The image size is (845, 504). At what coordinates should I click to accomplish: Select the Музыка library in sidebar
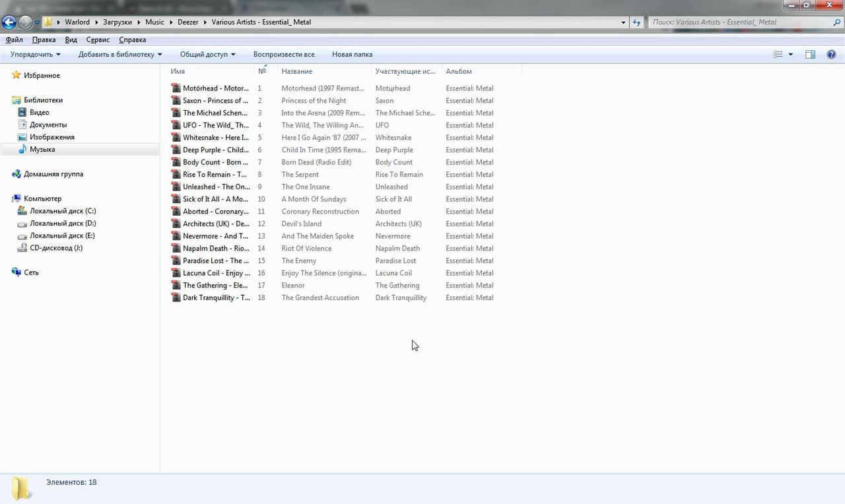[80, 150]
